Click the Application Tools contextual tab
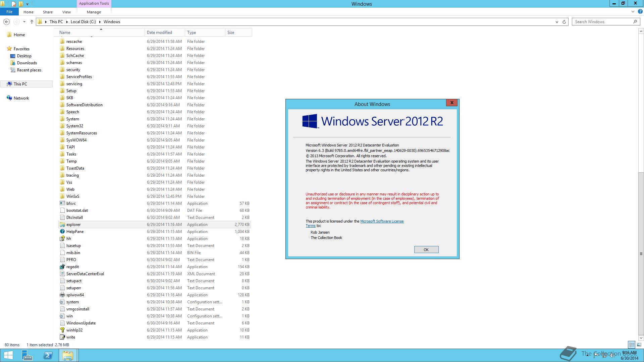Image resolution: width=644 pixels, height=362 pixels. pos(94,3)
